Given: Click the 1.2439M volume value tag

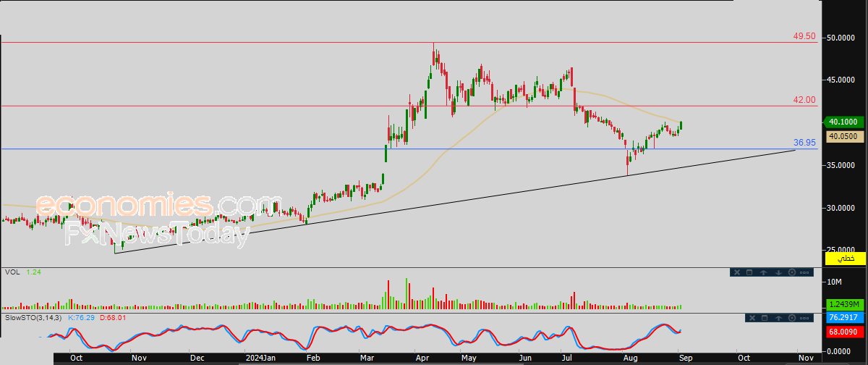Looking at the screenshot, I should click(846, 303).
